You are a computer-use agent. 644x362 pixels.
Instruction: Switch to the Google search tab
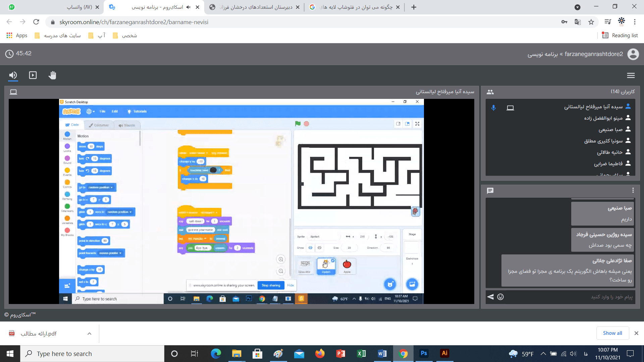[x=356, y=7]
